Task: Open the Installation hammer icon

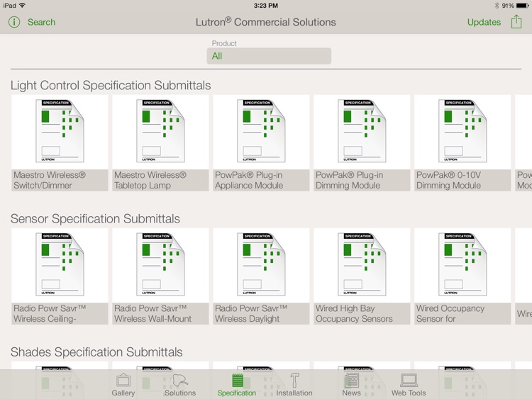Action: coord(294,380)
